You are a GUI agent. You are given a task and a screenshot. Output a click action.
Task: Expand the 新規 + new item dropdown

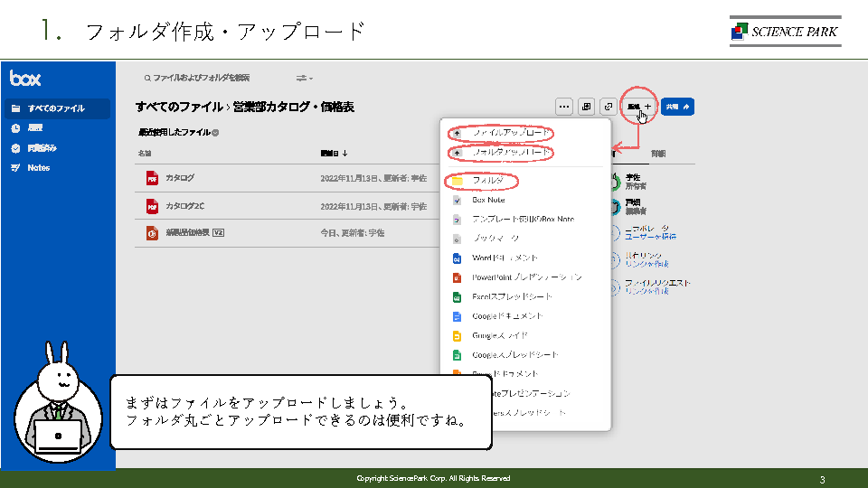640,107
